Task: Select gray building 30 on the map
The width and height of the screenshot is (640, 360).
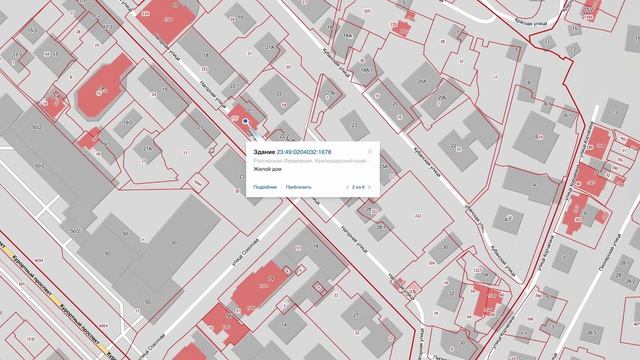Action: click(445, 247)
